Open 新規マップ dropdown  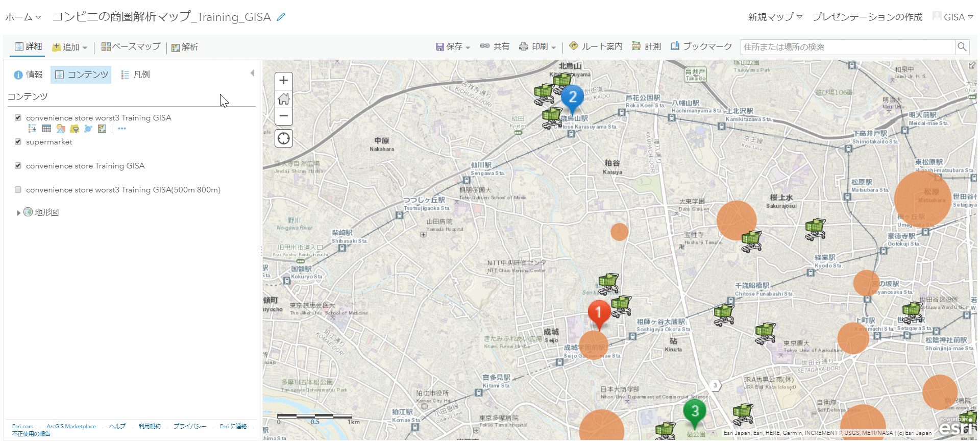pos(775,17)
